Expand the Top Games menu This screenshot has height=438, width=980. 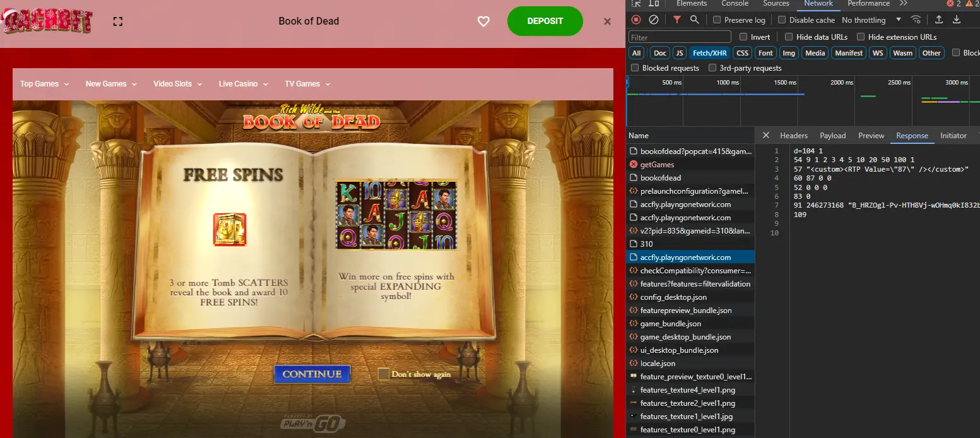click(44, 84)
